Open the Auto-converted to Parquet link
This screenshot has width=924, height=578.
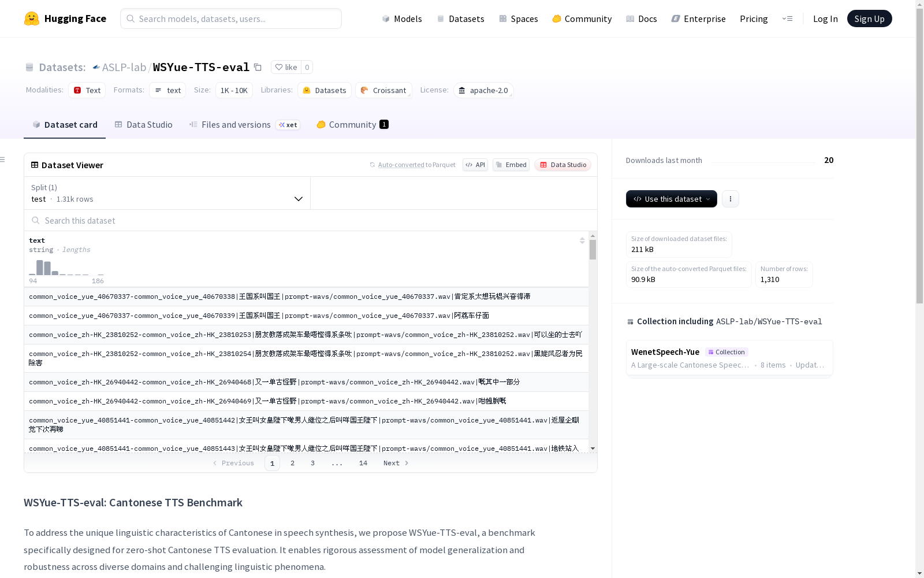coord(417,165)
